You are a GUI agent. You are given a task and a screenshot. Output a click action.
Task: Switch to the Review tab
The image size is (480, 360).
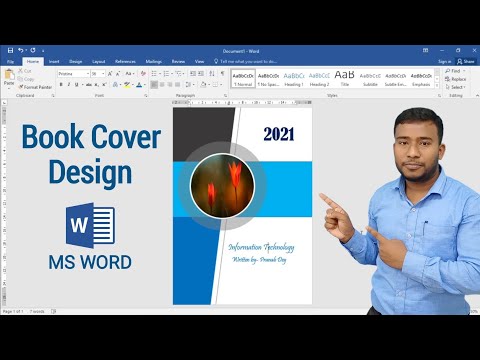178,62
